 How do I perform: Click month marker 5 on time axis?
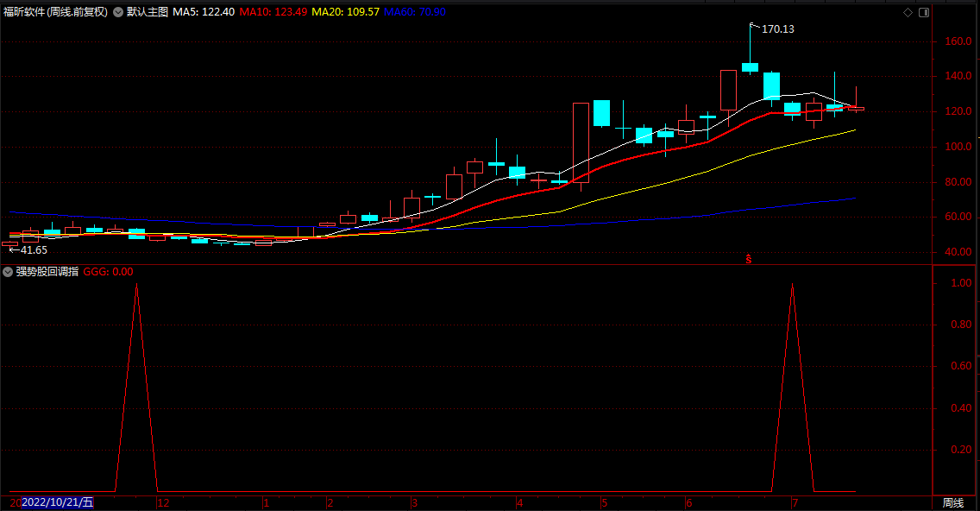click(x=605, y=503)
